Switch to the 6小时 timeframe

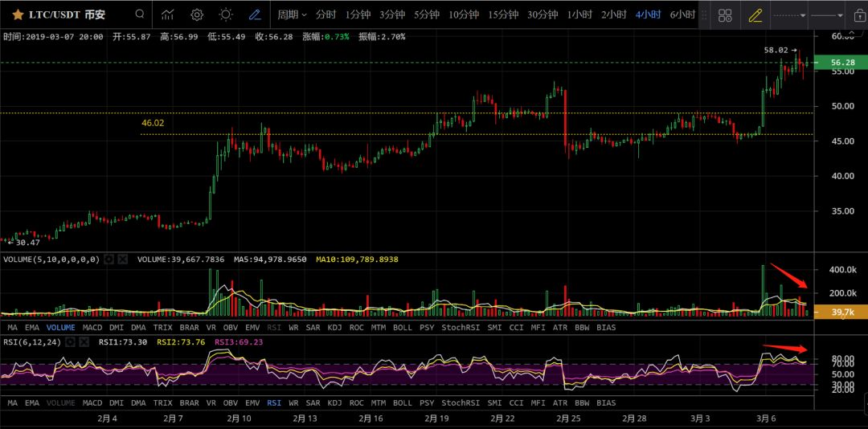coord(682,15)
